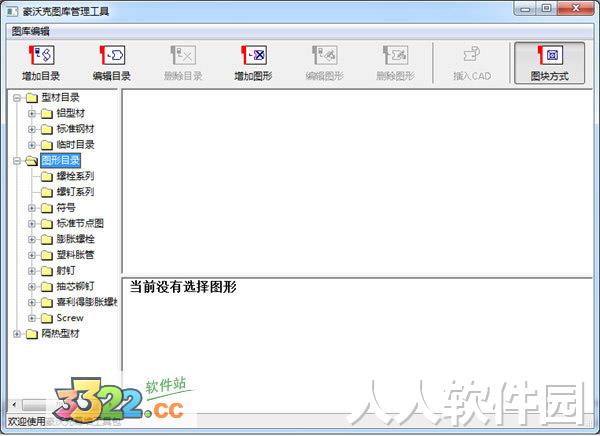Open the 图库编辑 menu
This screenshot has width=600, height=436.
click(31, 31)
